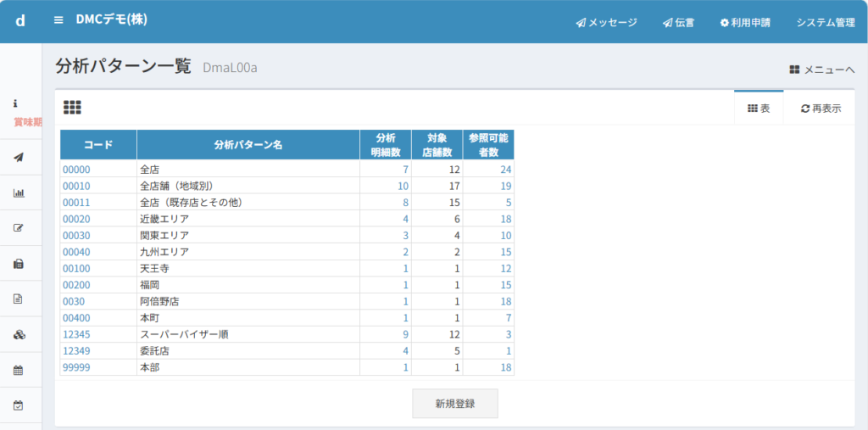
Task: Click the 'd' logo in top-left corner
Action: (x=20, y=20)
